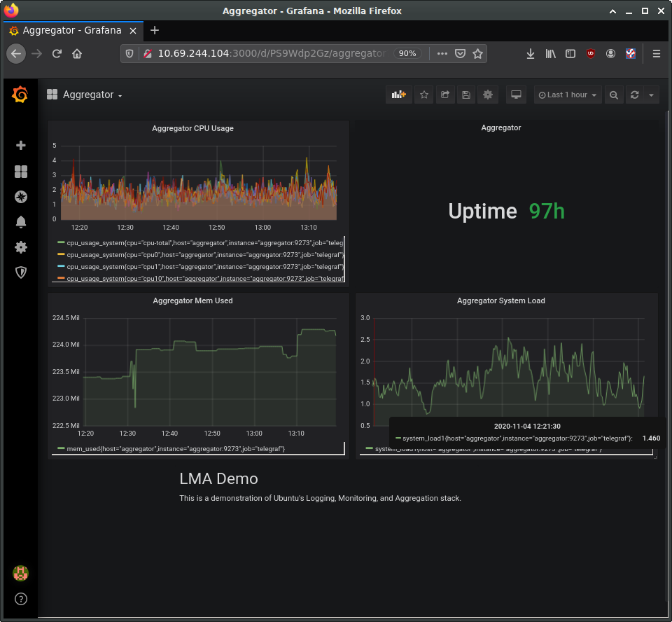Open Firefox account icon
Viewport: 672px width, 622px height.
[x=610, y=54]
